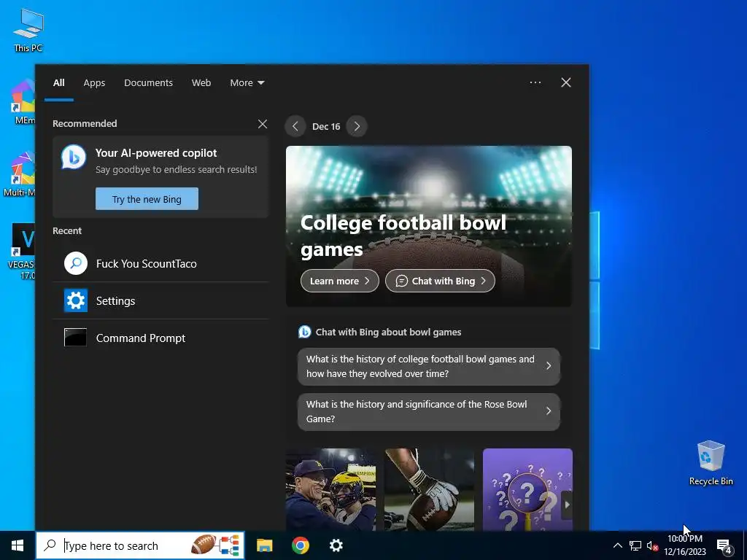Image resolution: width=747 pixels, height=560 pixels.
Task: Open the ScountTaco recent search entry
Action: (x=160, y=263)
